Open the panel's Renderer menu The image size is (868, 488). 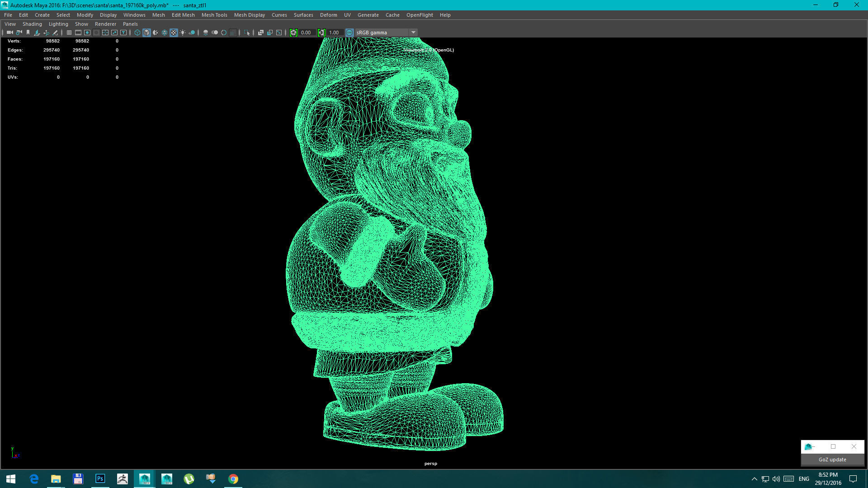point(105,24)
